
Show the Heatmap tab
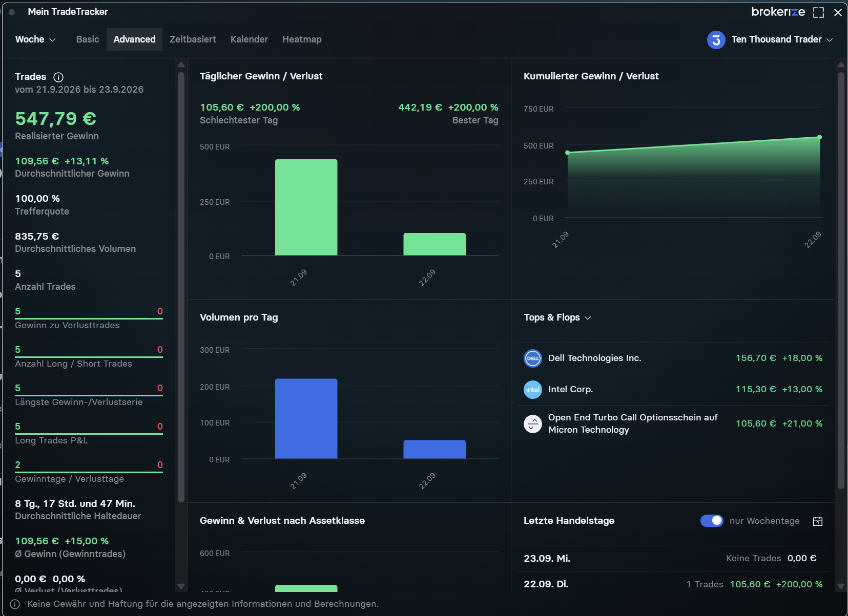[x=302, y=39]
